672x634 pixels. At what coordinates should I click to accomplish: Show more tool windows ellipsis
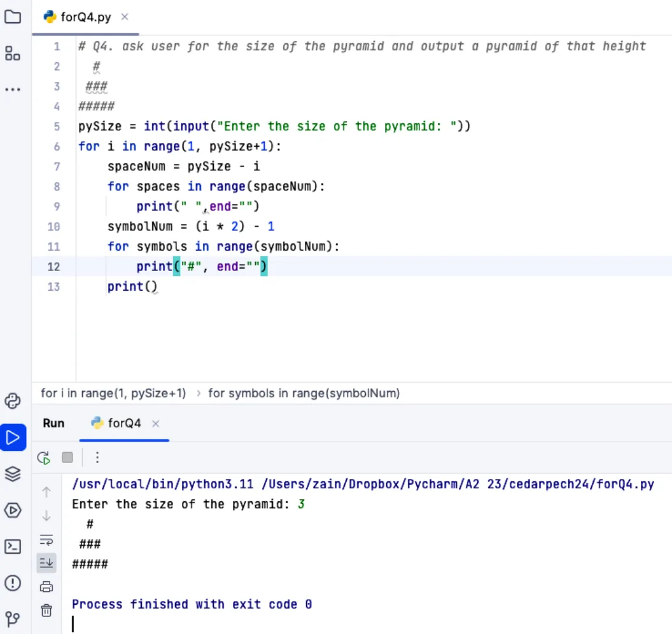(13, 90)
